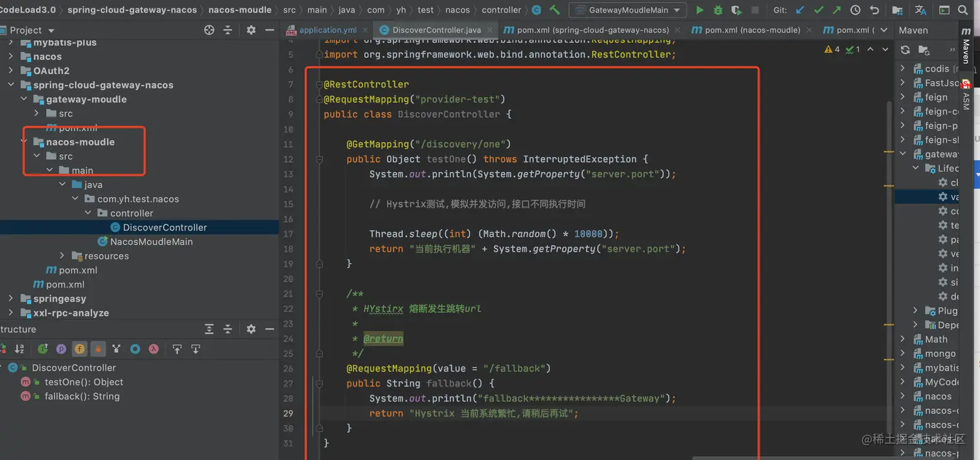This screenshot has height=460, width=980.
Task: Show more Maven toolbar actions chevrons
Action: tap(952, 49)
